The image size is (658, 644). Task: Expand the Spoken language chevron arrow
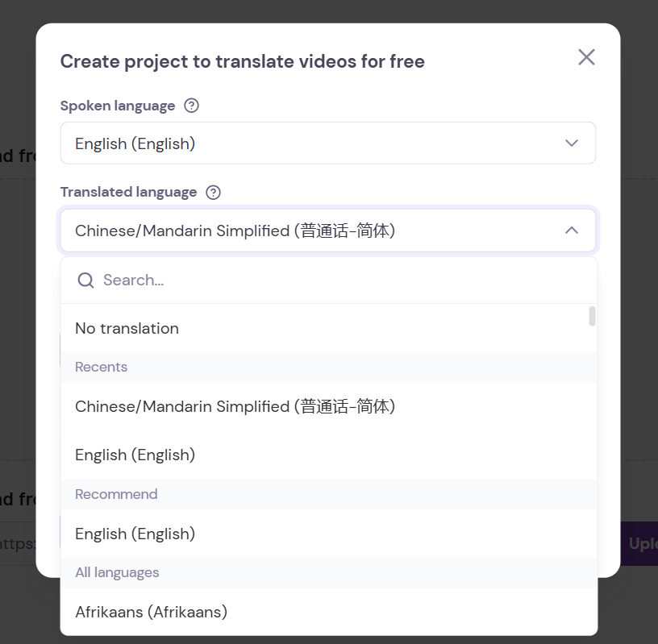[x=572, y=143]
